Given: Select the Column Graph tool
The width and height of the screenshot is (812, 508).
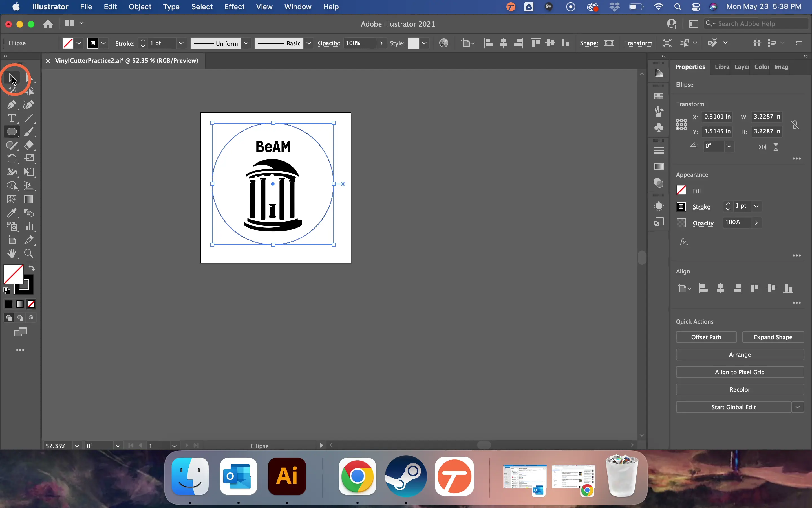Looking at the screenshot, I should (x=29, y=226).
